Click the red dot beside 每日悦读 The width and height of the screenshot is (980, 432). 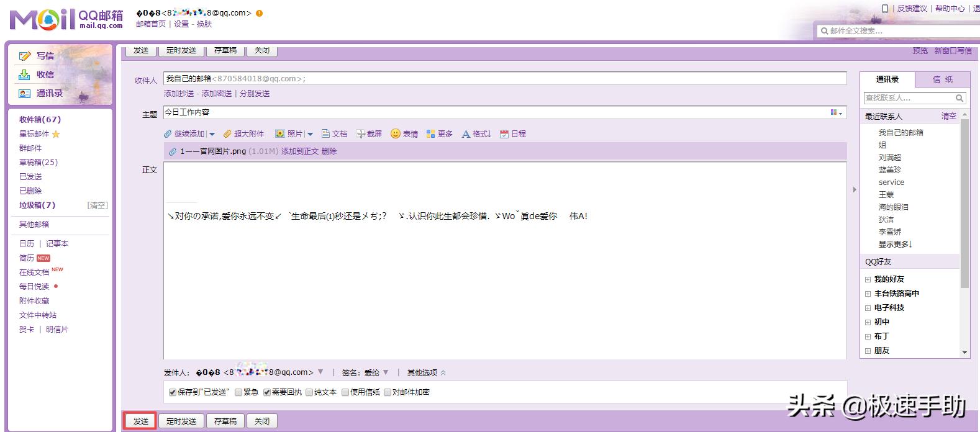tap(56, 286)
